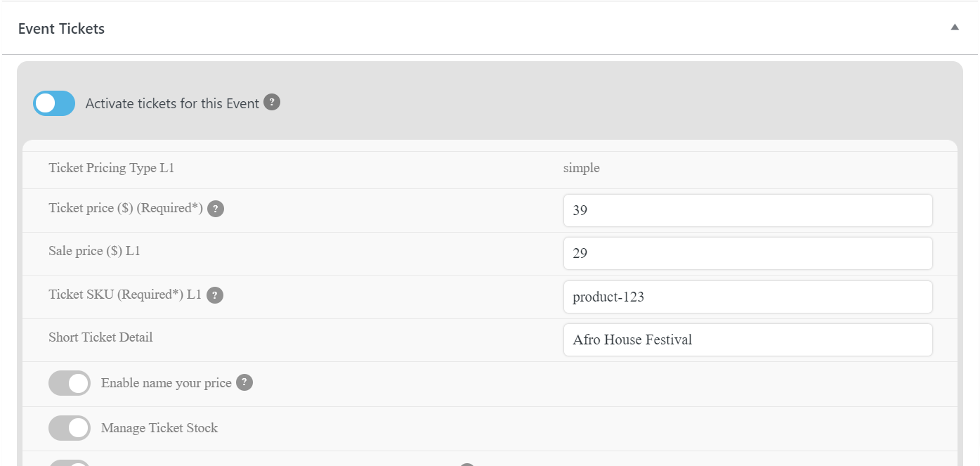Click the Enable name your price label
This screenshot has width=980, height=466.
click(x=166, y=383)
